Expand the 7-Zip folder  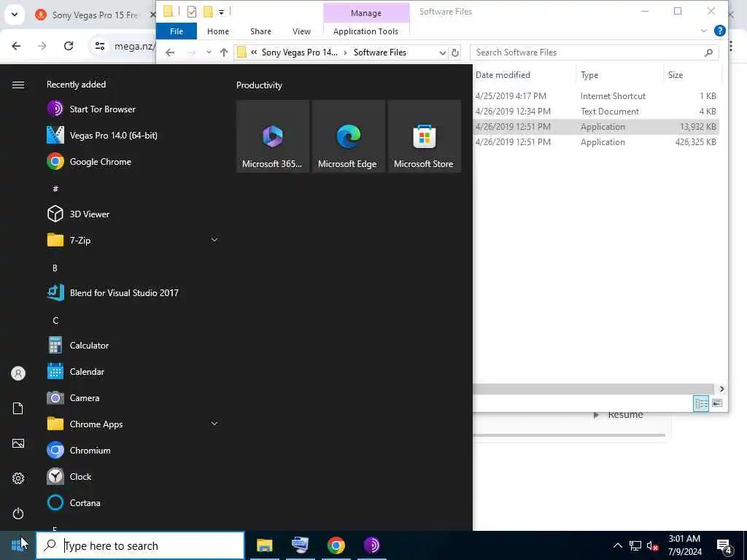pos(214,240)
